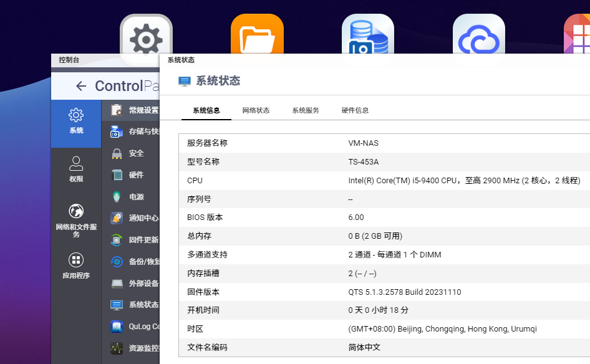Click the 开机时间 row label

tap(203, 310)
